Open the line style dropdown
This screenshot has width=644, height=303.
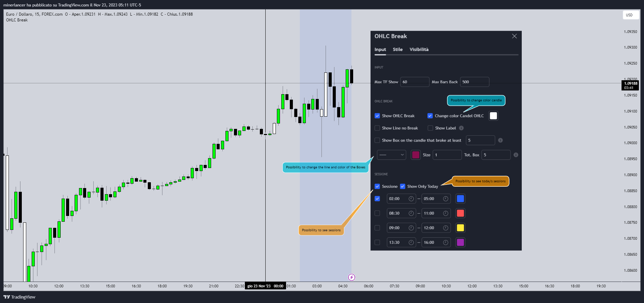point(391,155)
